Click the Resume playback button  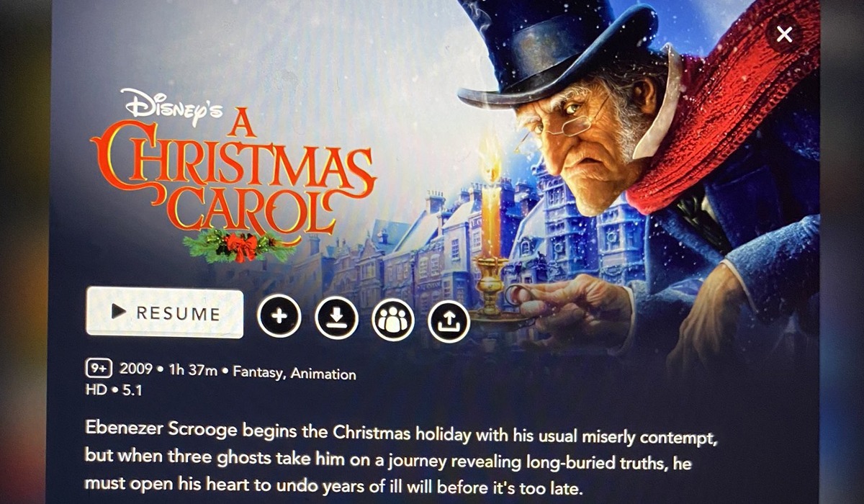tap(165, 312)
